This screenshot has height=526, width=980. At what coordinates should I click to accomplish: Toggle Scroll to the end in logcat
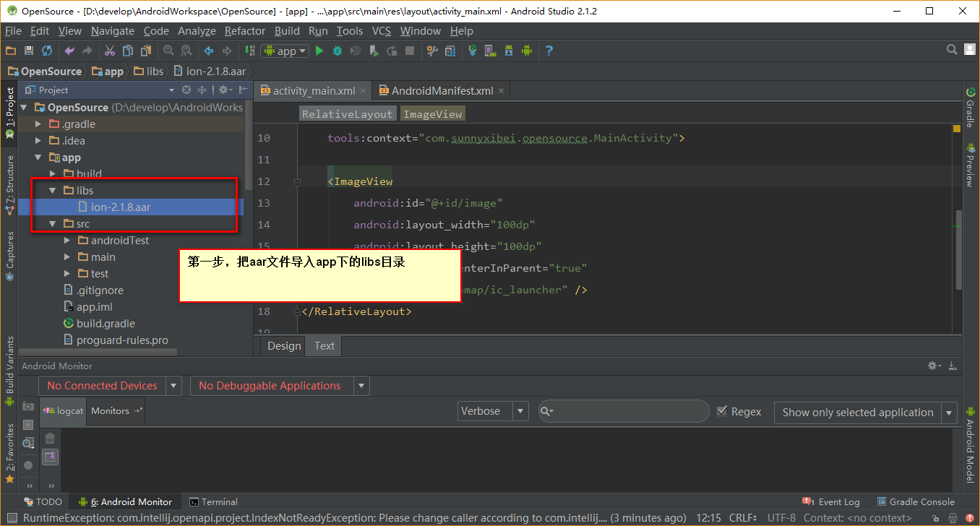(50, 457)
